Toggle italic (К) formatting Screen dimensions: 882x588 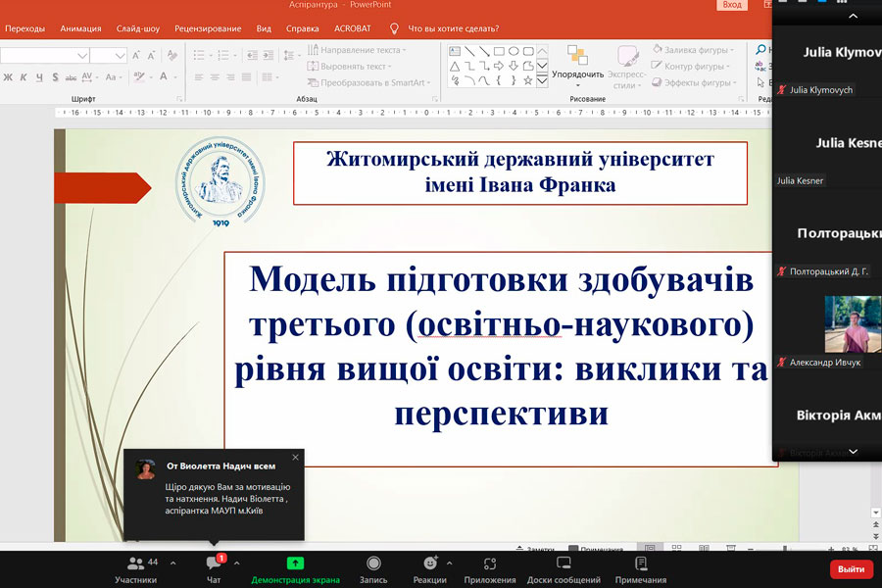click(23, 77)
